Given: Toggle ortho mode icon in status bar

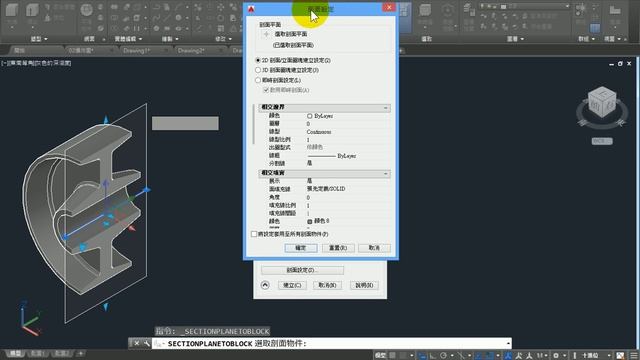Looking at the screenshot, I should tap(433, 356).
